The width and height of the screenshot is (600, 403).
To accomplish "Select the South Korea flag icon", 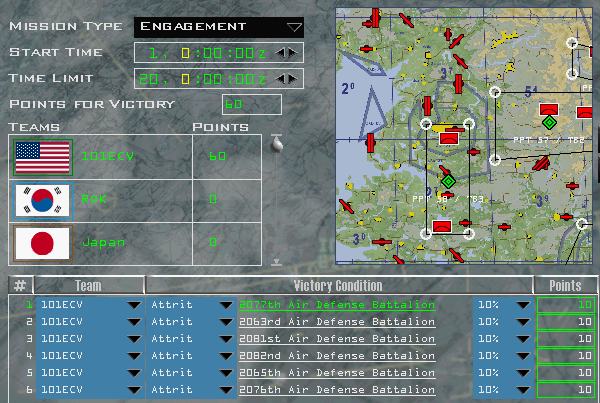I will 42,200.
